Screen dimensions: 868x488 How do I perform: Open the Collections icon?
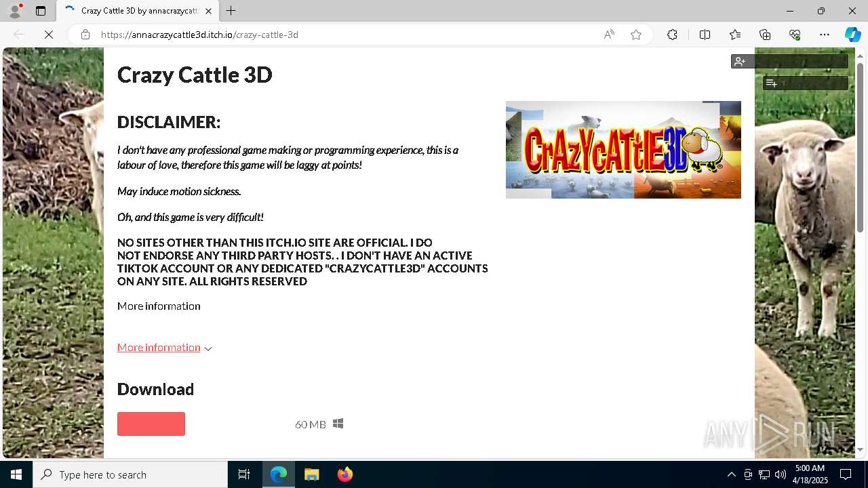pyautogui.click(x=765, y=35)
